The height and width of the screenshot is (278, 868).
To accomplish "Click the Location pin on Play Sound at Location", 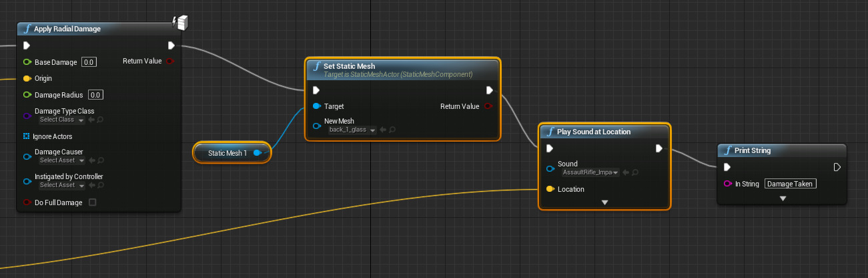I will point(550,189).
